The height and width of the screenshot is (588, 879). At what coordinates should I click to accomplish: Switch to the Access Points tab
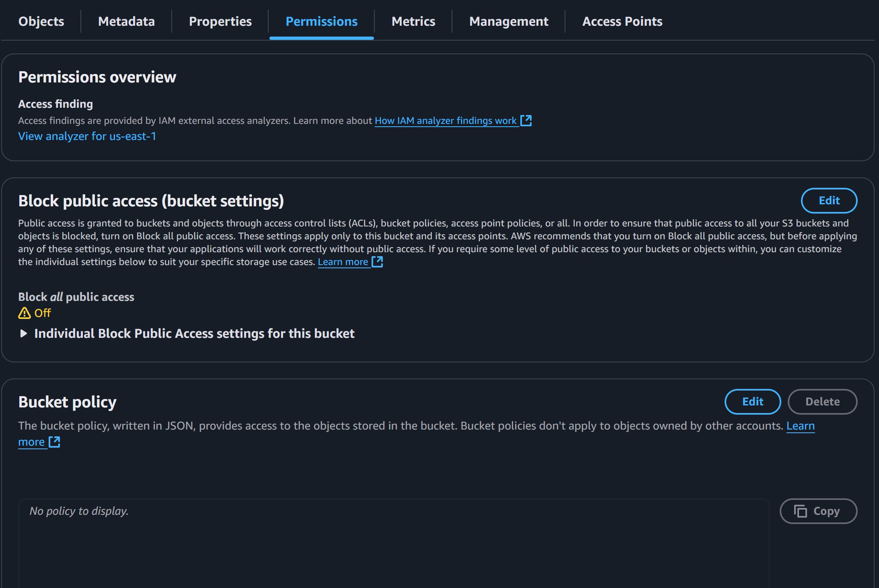pos(622,21)
